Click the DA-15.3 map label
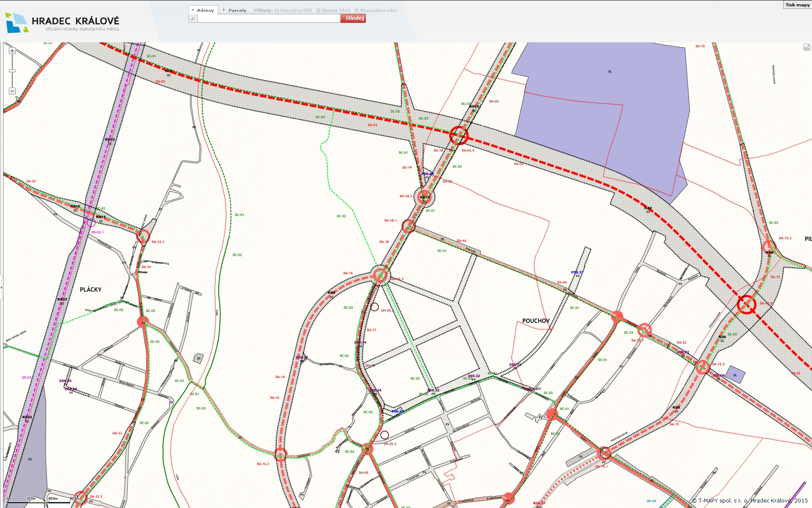The height and width of the screenshot is (508, 812). point(785,238)
